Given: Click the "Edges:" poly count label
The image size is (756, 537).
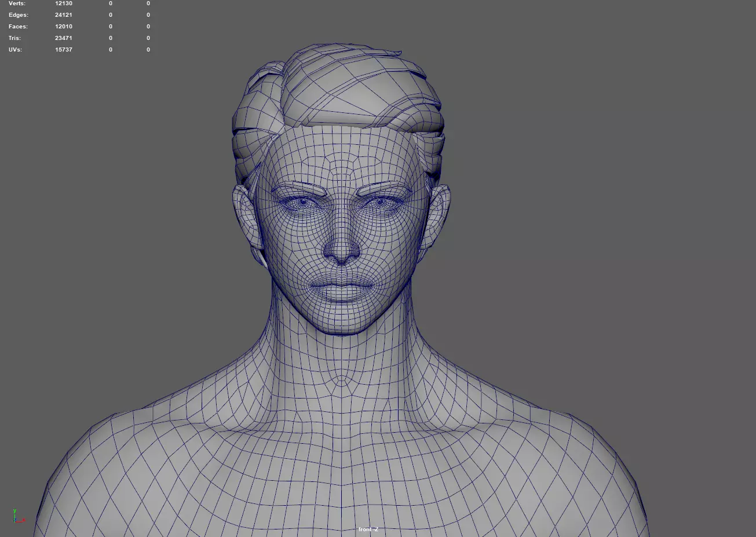Looking at the screenshot, I should 18,15.
